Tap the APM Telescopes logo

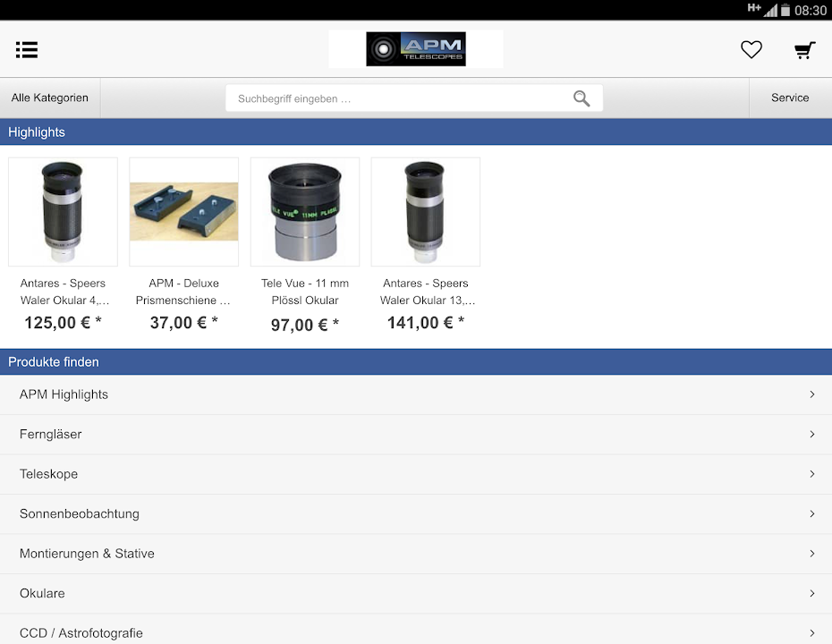click(415, 49)
